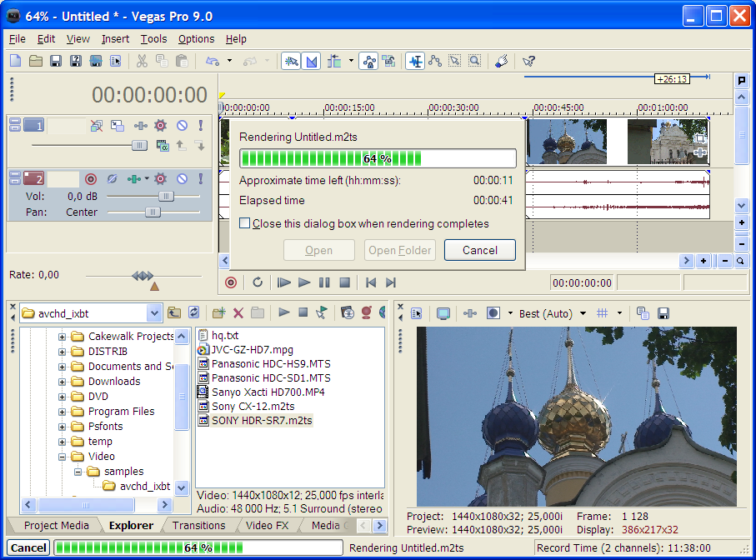This screenshot has height=560, width=756.
Task: Click the Loop Playback icon
Action: 258,283
